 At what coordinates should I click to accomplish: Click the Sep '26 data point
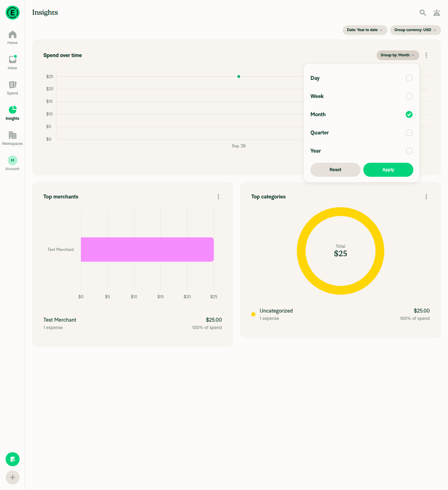click(239, 76)
